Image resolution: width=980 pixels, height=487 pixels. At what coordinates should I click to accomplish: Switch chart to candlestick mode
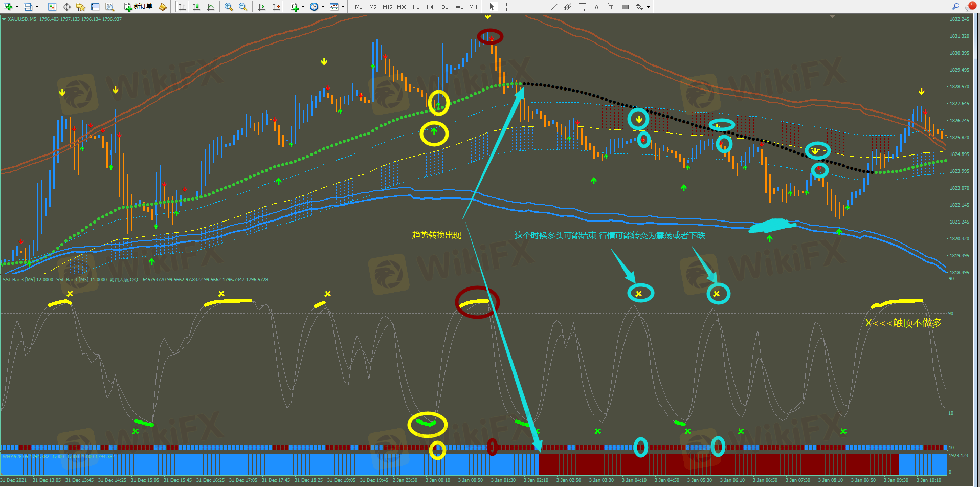[x=196, y=7]
